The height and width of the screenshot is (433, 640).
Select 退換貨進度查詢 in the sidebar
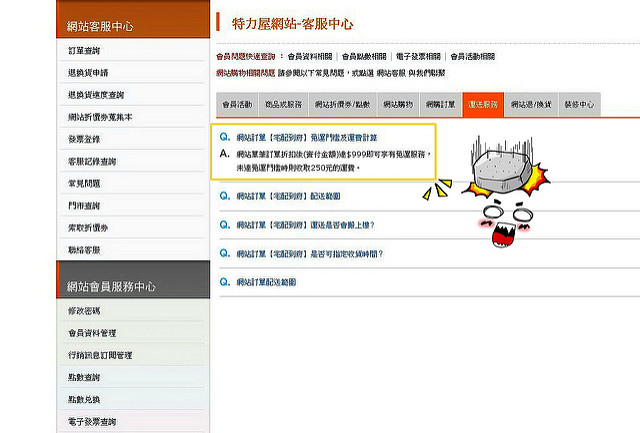(x=96, y=95)
